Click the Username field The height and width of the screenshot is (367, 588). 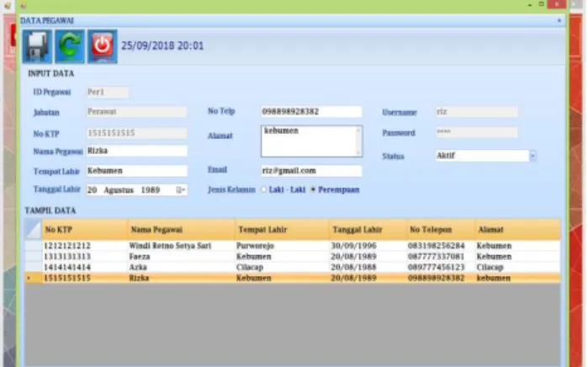pos(477,111)
